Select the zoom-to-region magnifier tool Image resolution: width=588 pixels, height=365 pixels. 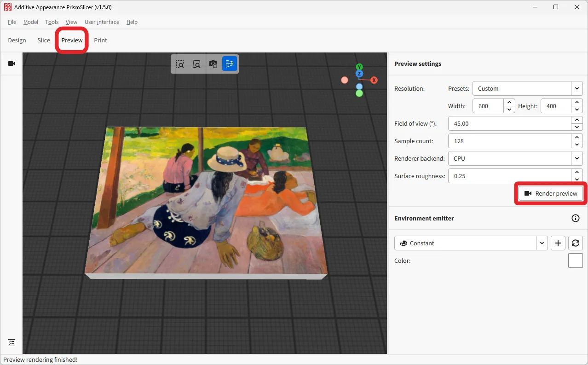click(x=180, y=64)
